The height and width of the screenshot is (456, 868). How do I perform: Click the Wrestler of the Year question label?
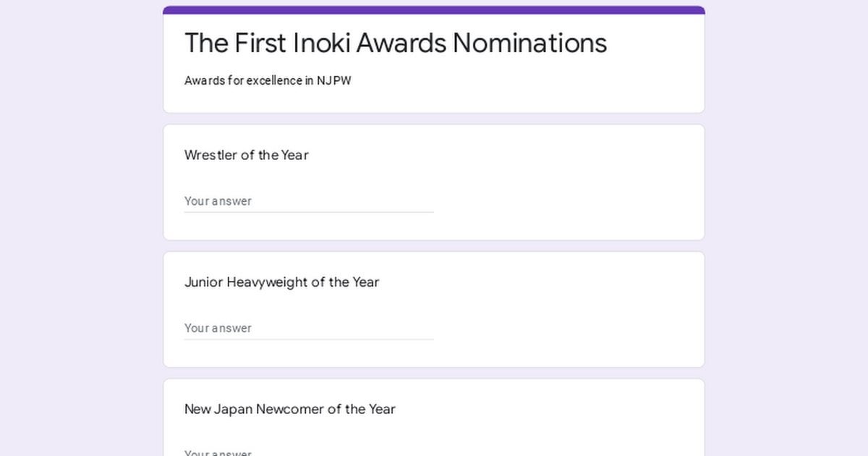point(247,155)
